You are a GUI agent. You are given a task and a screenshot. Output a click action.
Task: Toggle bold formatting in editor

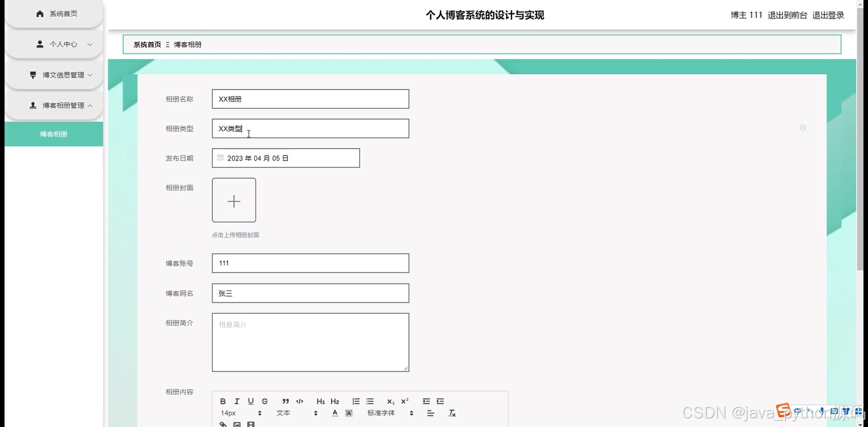(223, 401)
